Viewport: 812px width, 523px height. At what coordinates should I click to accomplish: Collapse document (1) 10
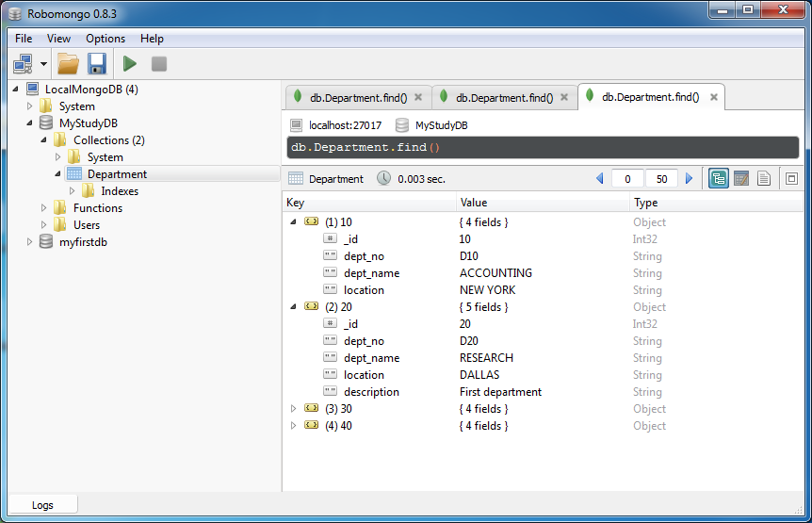[x=293, y=221]
